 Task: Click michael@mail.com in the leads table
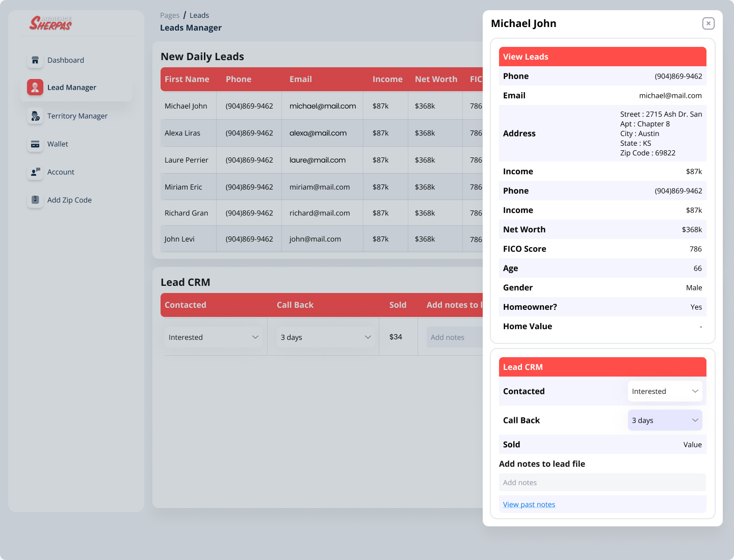click(x=322, y=105)
